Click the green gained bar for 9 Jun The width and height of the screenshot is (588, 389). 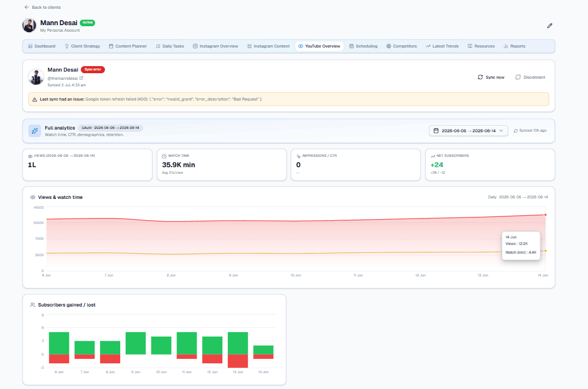(x=136, y=343)
